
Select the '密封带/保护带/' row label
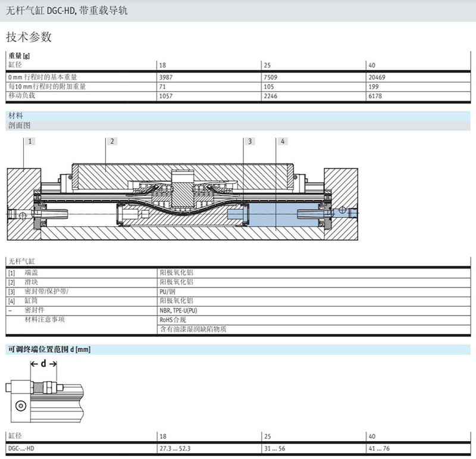[46, 291]
